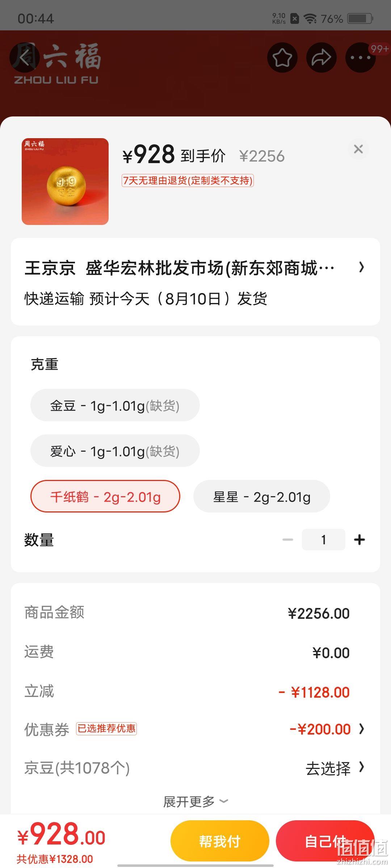
Task: Favorite the store with star icon
Action: tap(282, 58)
